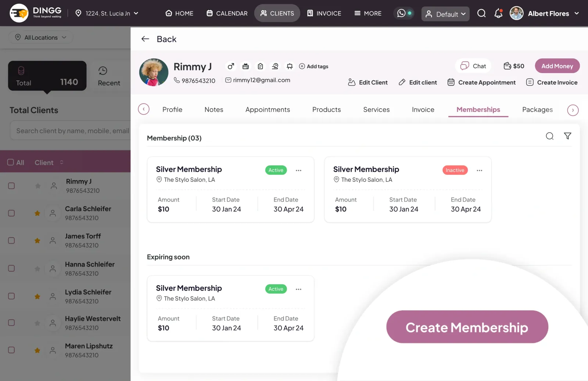This screenshot has width=588, height=381.
Task: Click the Add Money button
Action: click(x=557, y=66)
